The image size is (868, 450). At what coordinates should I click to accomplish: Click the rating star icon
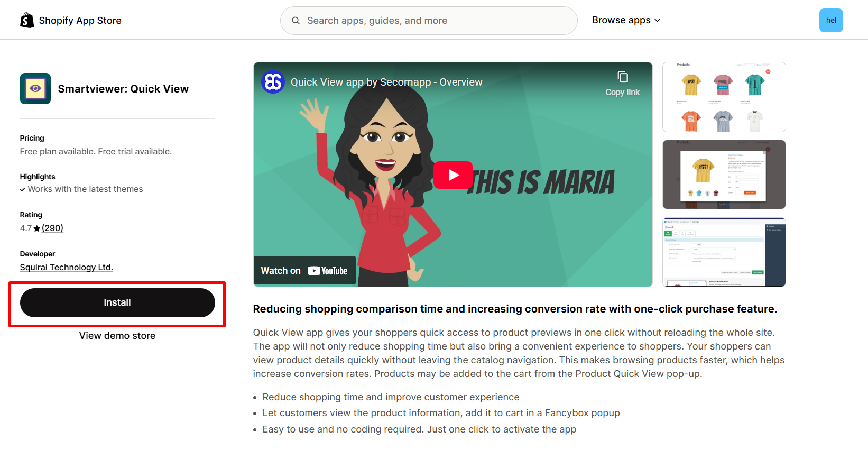(37, 228)
